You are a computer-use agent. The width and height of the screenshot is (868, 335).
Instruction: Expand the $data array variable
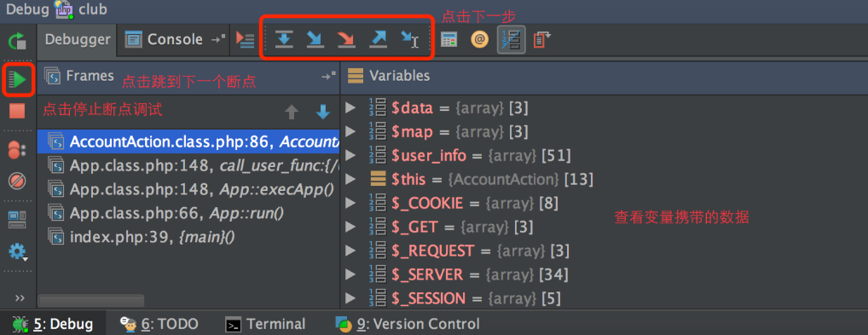click(350, 108)
